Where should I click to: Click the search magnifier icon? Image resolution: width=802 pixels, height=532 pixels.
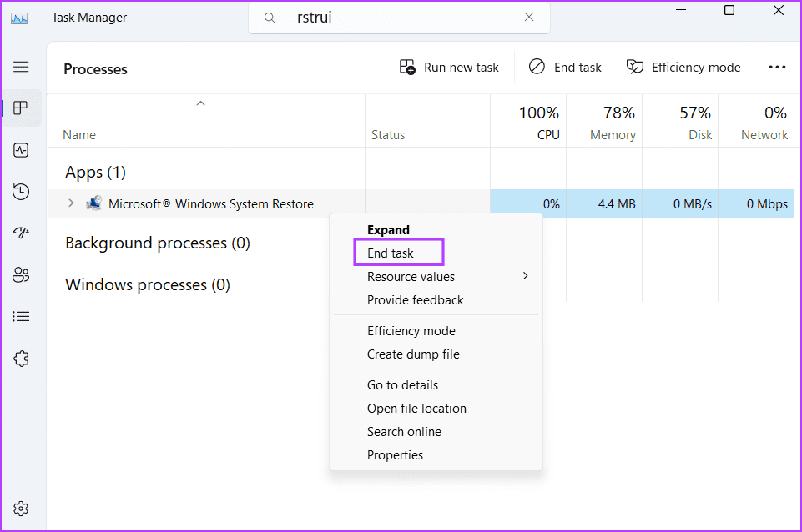point(270,18)
